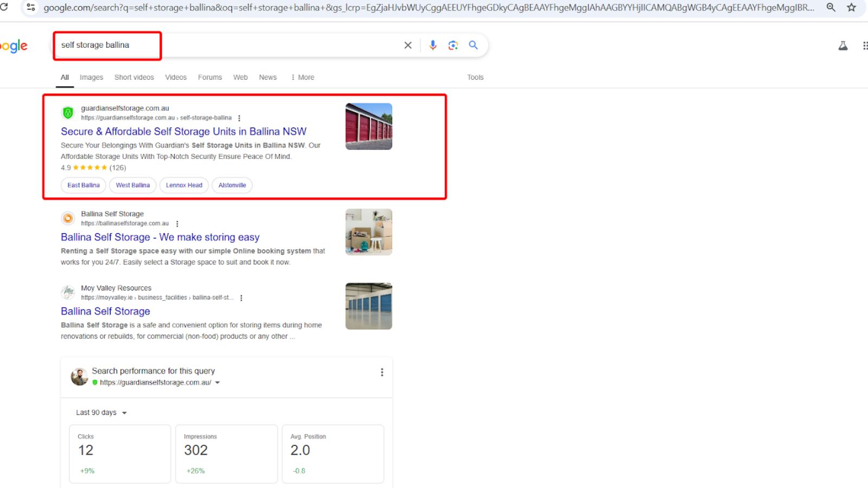Click the Alstonville sitelink chip
This screenshot has height=488, width=868.
pos(232,185)
